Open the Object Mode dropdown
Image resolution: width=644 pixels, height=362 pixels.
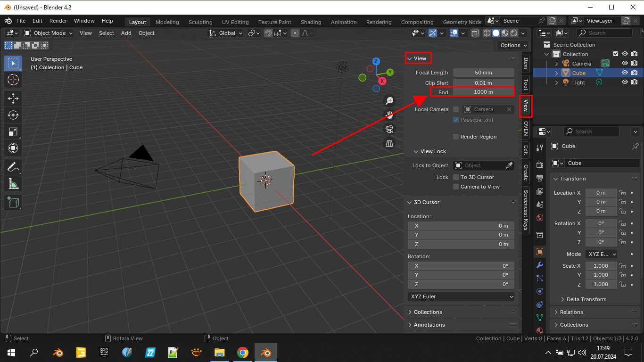tap(48, 33)
